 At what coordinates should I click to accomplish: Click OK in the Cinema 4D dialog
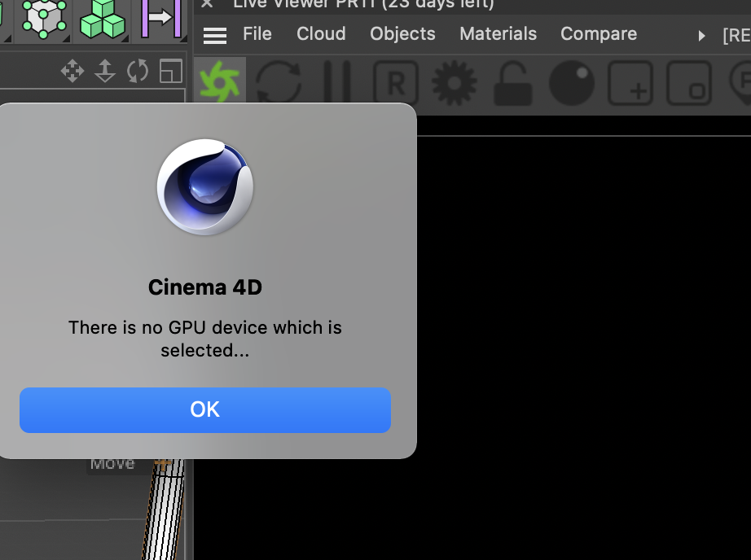[205, 410]
